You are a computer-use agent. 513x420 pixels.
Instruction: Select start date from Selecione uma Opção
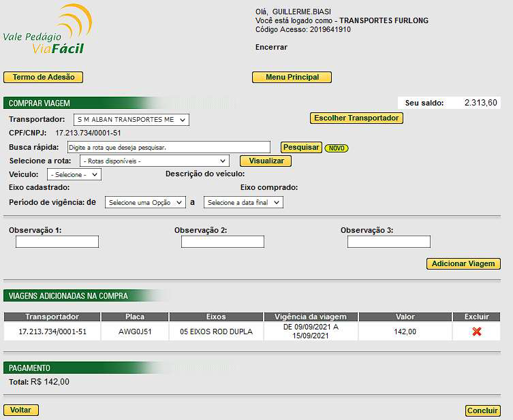[145, 202]
